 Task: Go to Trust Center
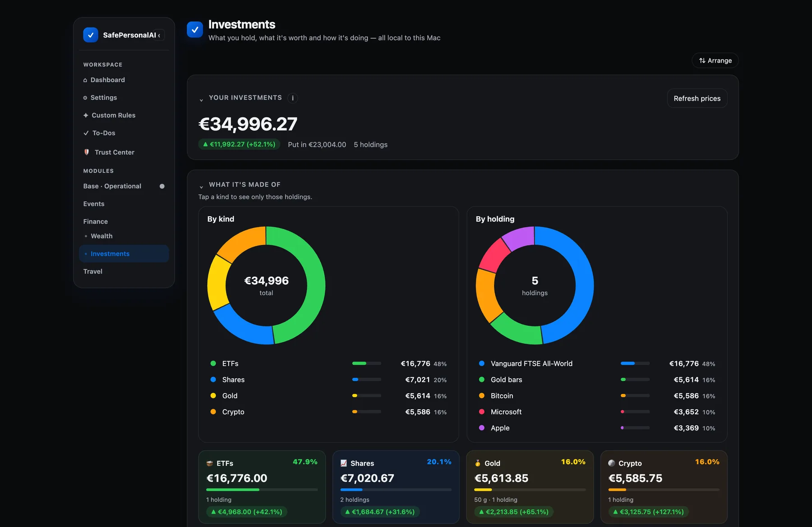[x=124, y=152]
